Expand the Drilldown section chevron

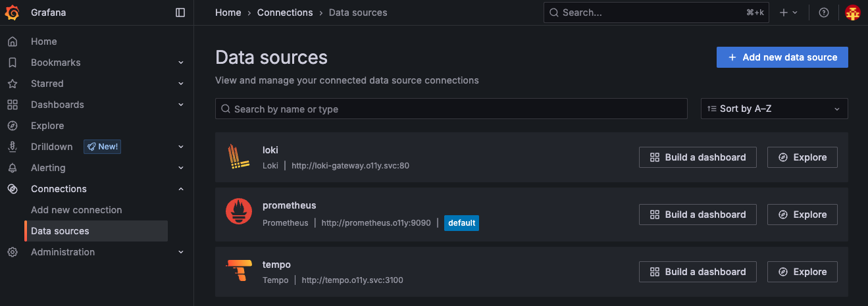point(180,147)
